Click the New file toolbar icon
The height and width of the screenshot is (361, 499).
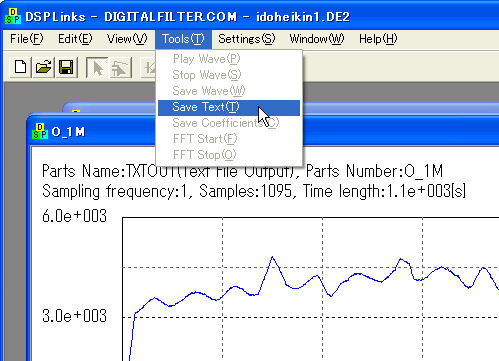pos(21,67)
